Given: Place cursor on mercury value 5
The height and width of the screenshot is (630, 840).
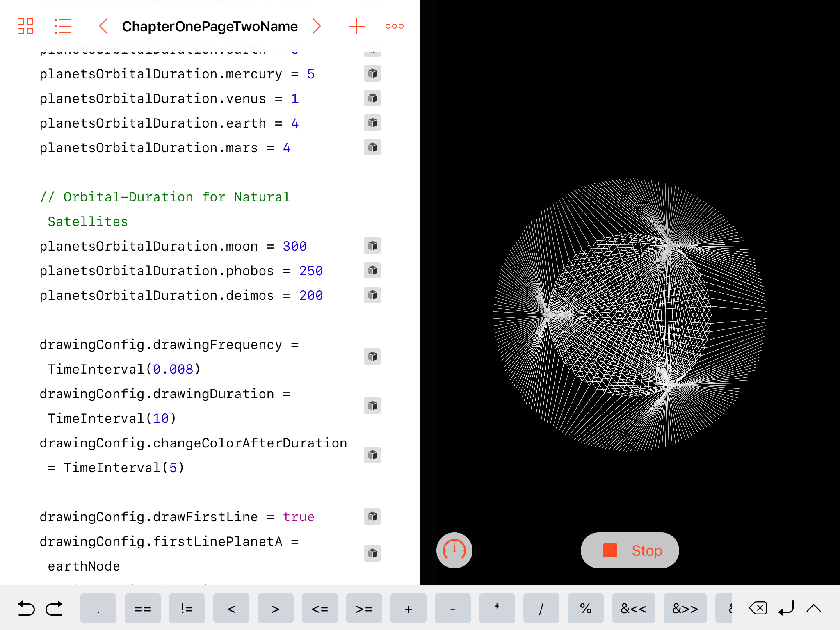Looking at the screenshot, I should (311, 74).
